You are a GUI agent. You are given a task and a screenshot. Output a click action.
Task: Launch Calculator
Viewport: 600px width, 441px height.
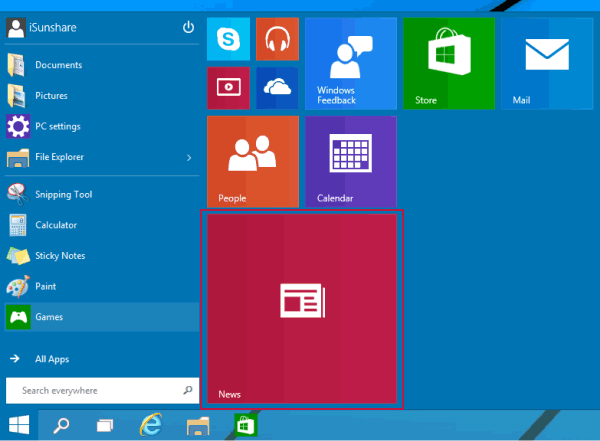[x=102, y=225]
